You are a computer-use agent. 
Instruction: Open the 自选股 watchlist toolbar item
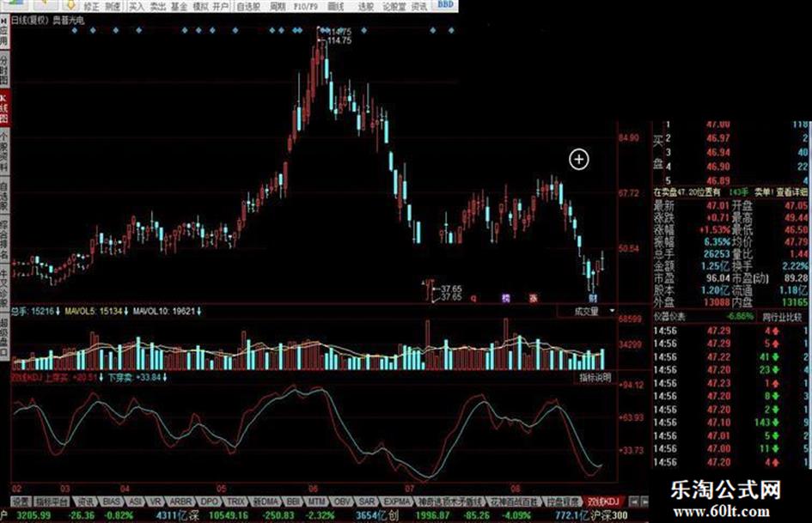(248, 6)
